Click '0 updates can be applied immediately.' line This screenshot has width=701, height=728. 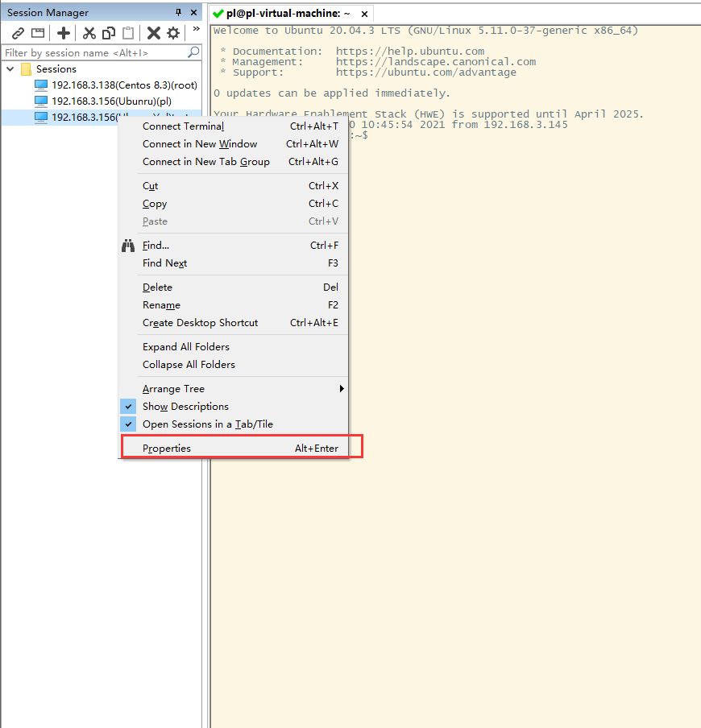pos(332,93)
